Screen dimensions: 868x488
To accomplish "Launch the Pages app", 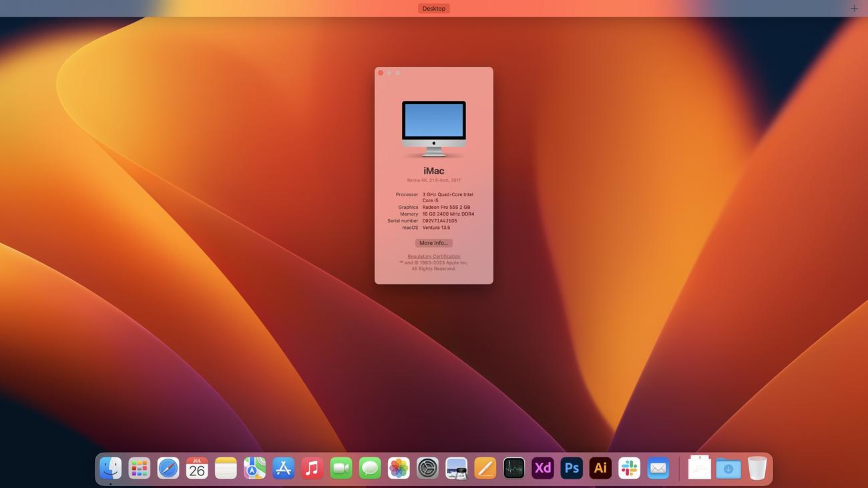I will [x=485, y=468].
